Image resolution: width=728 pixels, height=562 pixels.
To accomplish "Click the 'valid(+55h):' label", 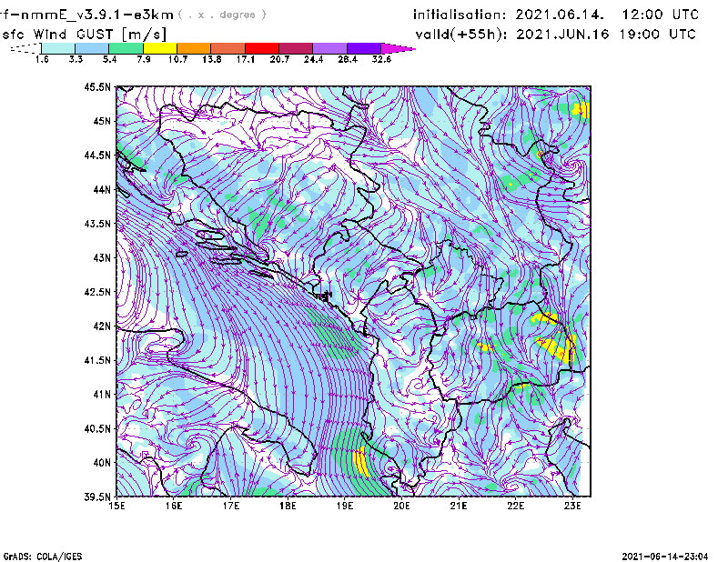I will [460, 35].
